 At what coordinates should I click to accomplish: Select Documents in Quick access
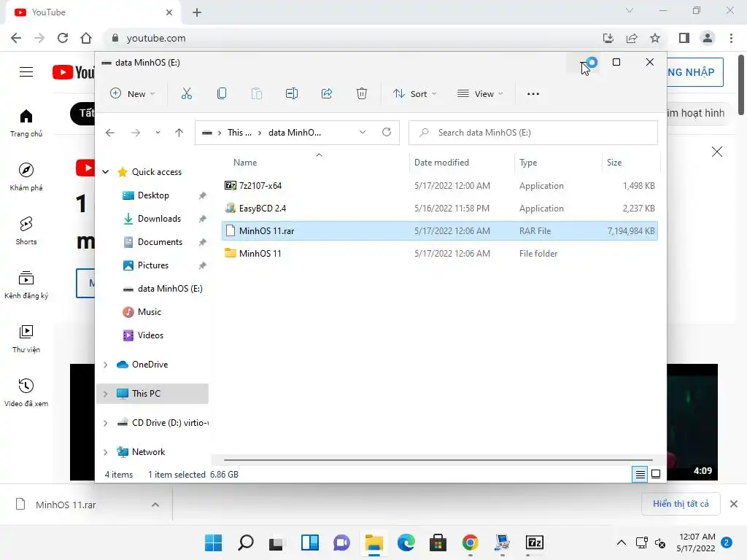(x=160, y=242)
